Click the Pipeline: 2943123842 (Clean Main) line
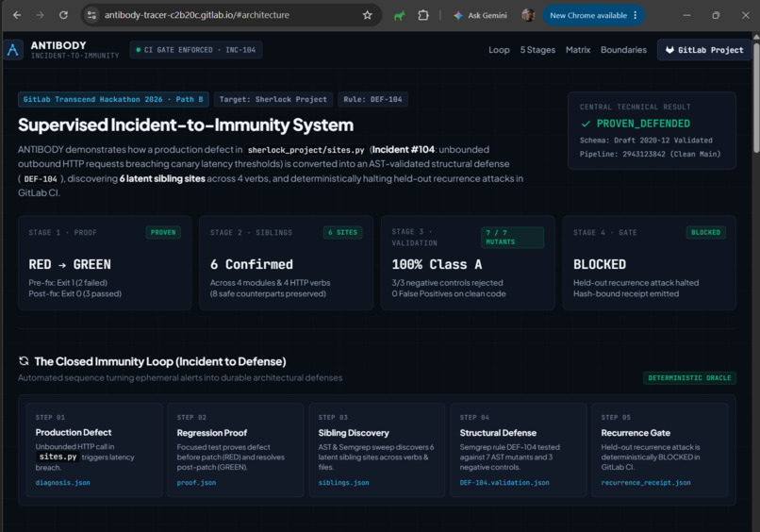Screen dimensions: 760x532 (x=650, y=154)
